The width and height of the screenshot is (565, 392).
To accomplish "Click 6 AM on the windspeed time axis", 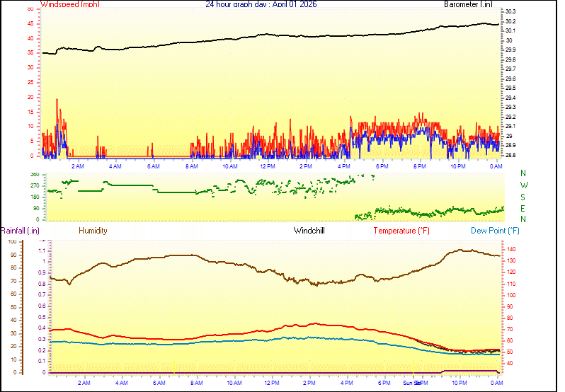I will coord(153,166).
